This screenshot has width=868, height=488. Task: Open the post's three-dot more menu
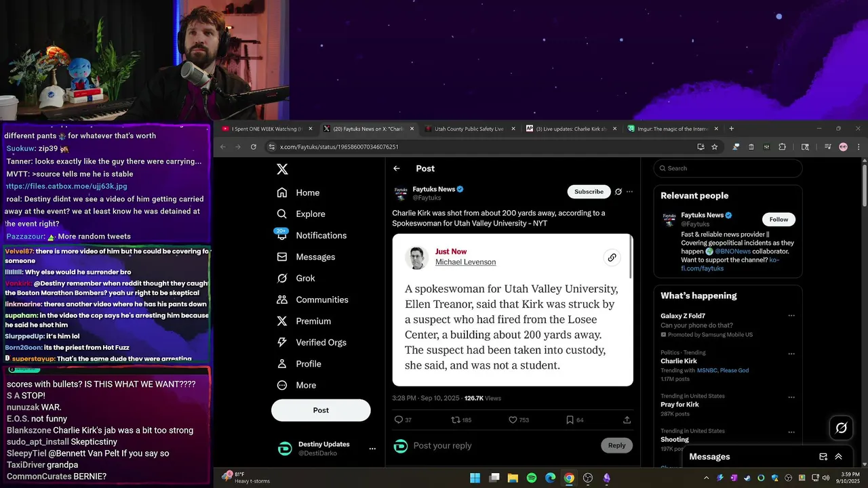[x=630, y=192]
